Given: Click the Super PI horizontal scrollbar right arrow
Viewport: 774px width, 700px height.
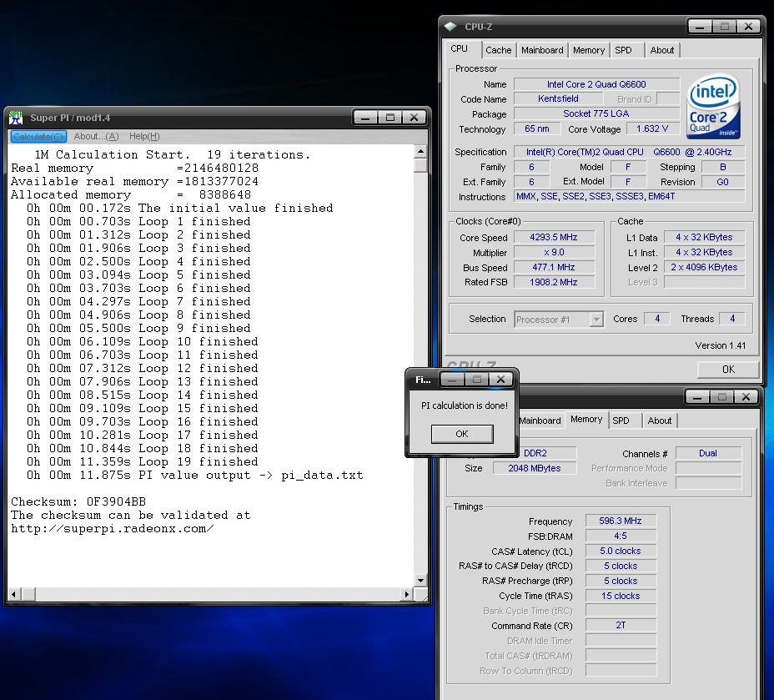Looking at the screenshot, I should tap(407, 594).
